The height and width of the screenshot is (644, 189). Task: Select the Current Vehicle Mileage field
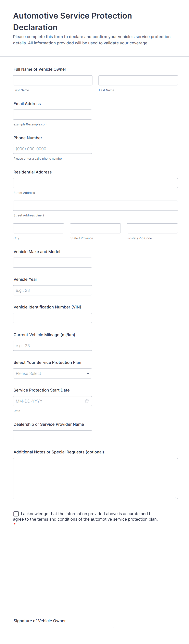(x=52, y=346)
